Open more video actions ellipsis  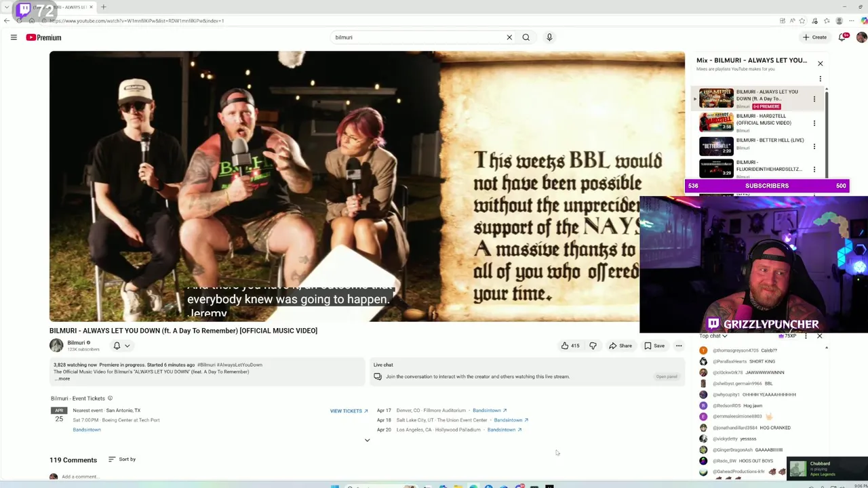(x=678, y=346)
